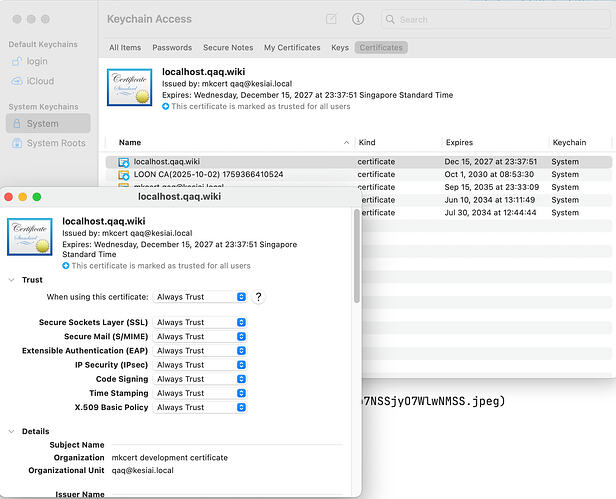Click 'Oct 1, 2030 at 08:53:30' expiry cell
616x499 pixels.
coord(489,174)
